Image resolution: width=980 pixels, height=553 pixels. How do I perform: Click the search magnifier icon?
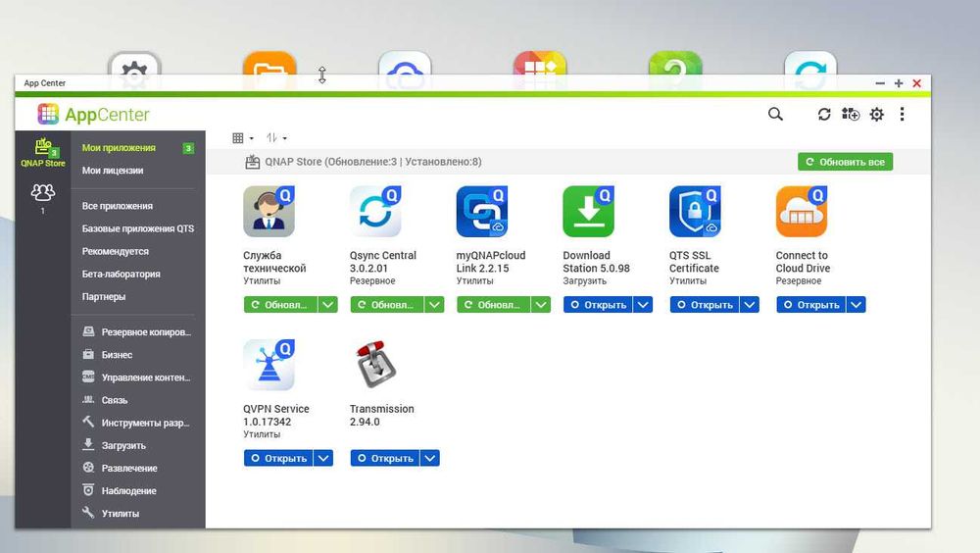coord(775,114)
